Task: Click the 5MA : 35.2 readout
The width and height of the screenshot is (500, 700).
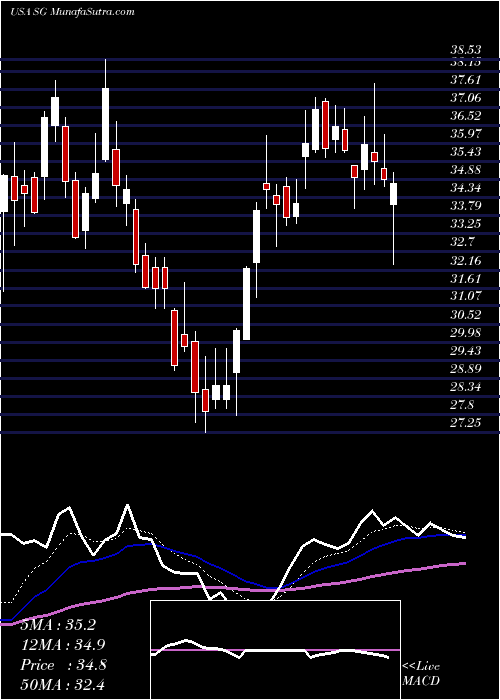Action: pyautogui.click(x=58, y=625)
